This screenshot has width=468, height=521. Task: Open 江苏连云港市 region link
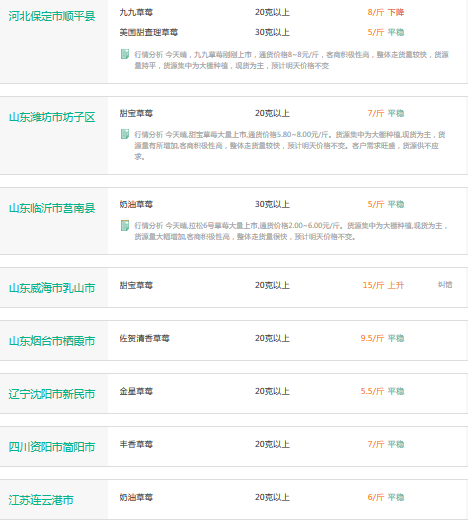coord(41,500)
